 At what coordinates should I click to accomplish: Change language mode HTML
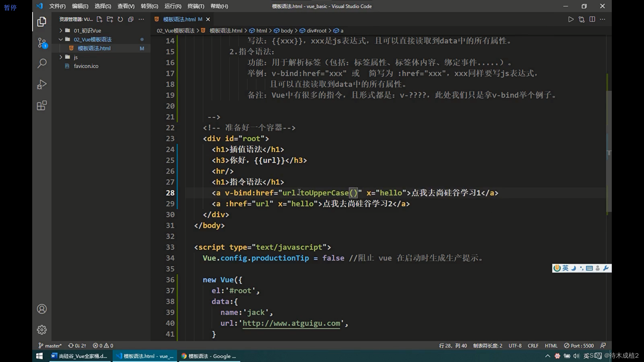point(551,346)
